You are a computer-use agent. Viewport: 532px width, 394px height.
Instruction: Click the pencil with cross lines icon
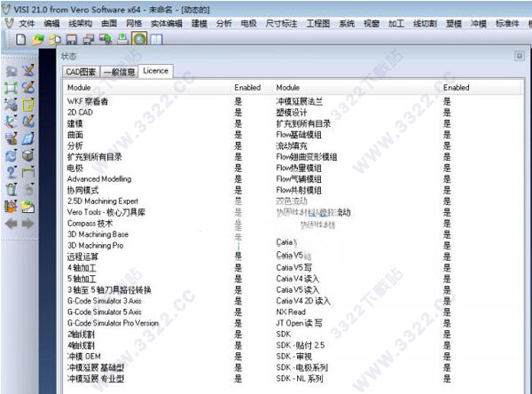[28, 71]
